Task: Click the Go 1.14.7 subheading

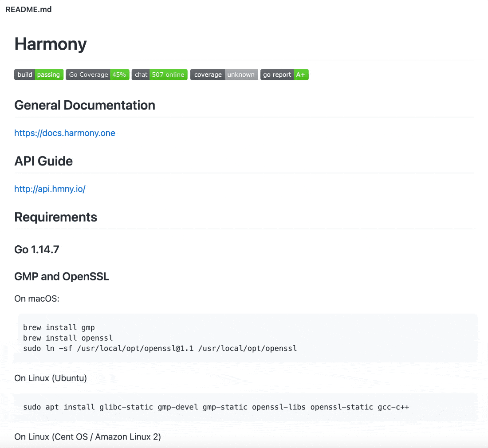Action: [37, 250]
